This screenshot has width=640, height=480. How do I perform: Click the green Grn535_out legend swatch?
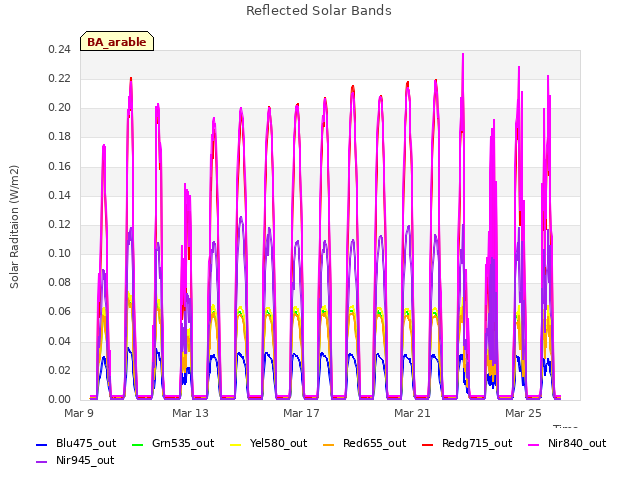coord(138,444)
